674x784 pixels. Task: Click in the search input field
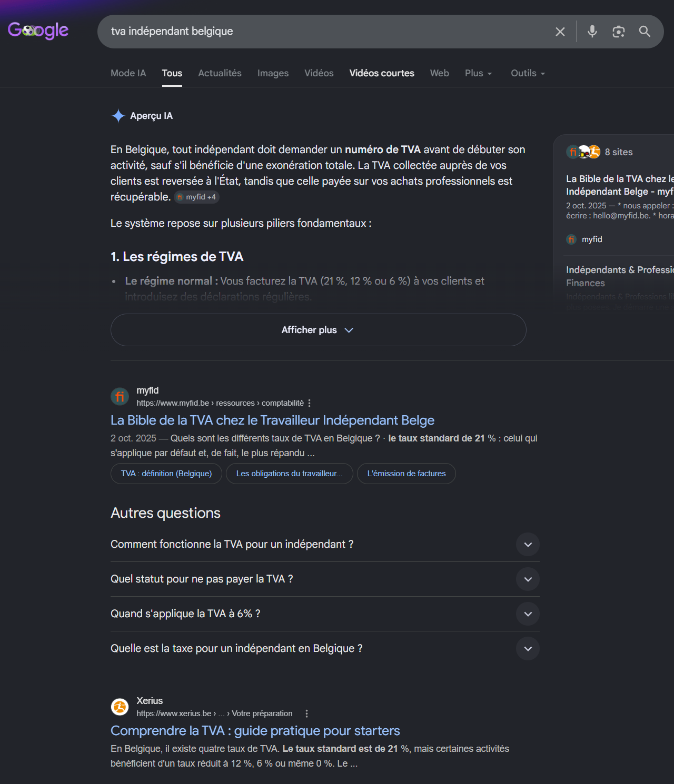point(326,32)
